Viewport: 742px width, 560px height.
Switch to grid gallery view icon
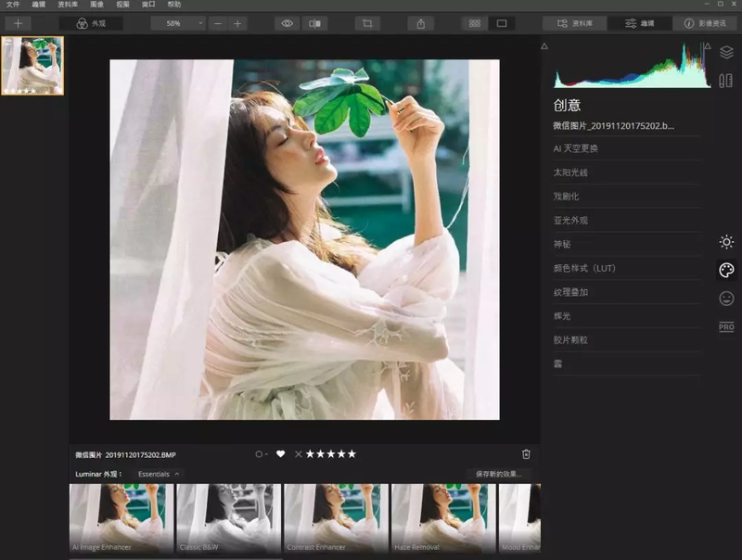[x=473, y=23]
